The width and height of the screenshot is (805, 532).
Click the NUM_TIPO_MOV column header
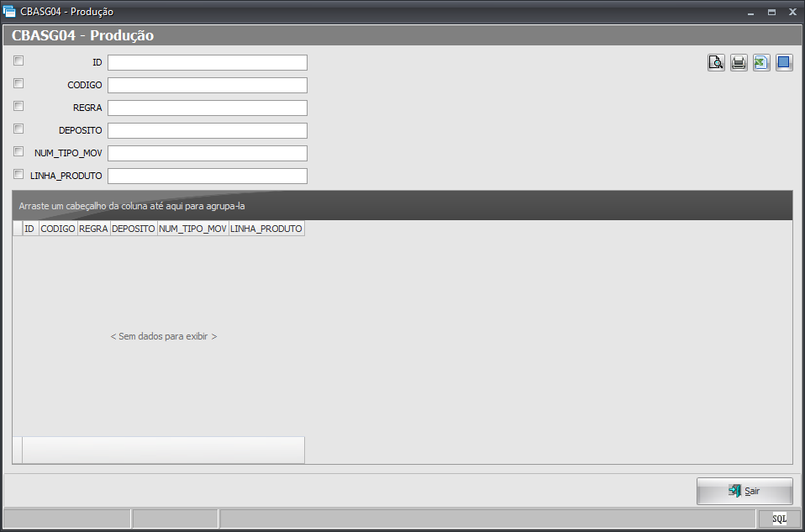click(193, 229)
